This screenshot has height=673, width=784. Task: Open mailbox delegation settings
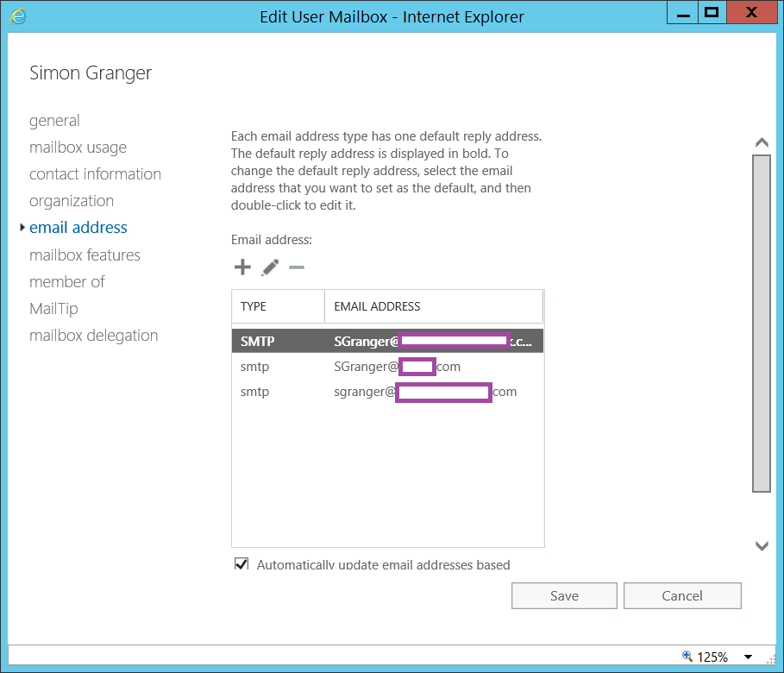click(x=93, y=336)
